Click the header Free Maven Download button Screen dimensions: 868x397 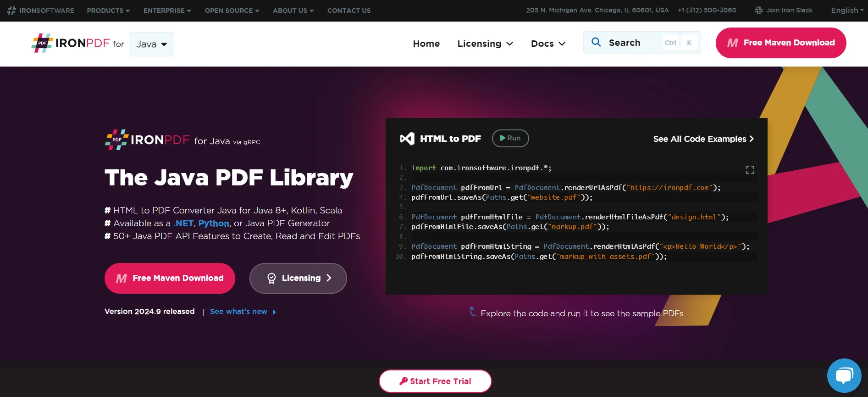tap(781, 43)
